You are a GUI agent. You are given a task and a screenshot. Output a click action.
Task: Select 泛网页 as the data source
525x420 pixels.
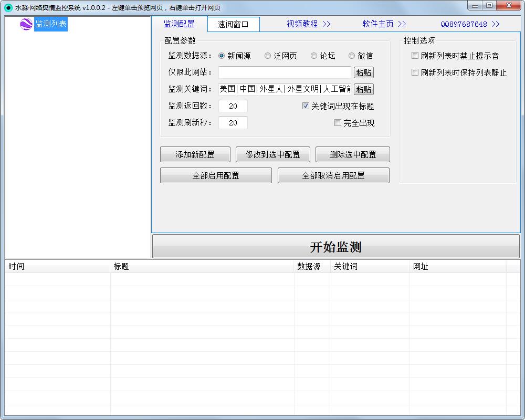pos(268,56)
